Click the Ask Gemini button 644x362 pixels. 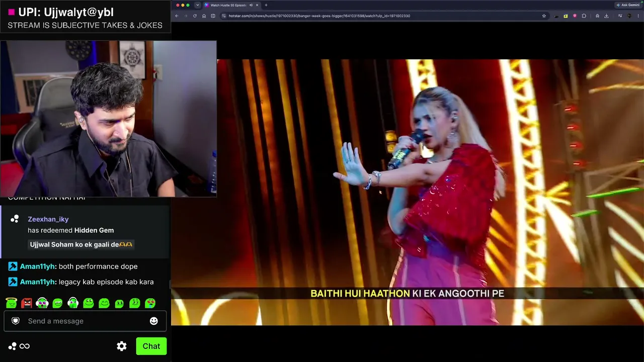(x=627, y=5)
